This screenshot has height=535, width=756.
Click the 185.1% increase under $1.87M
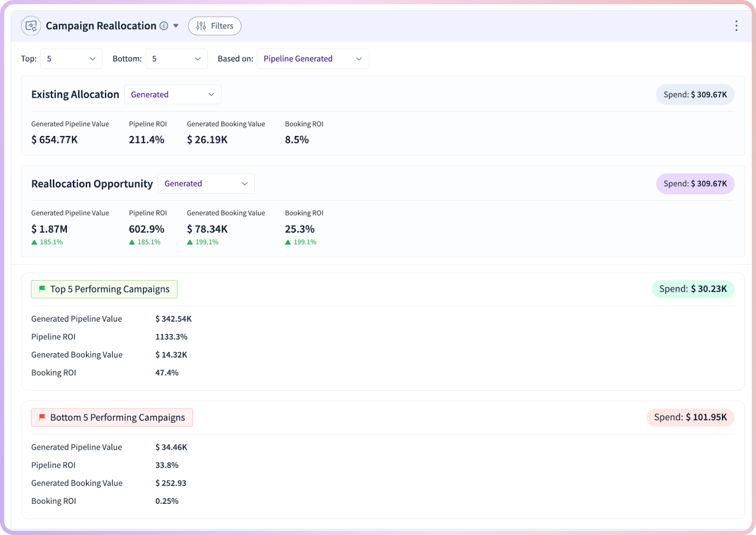(x=47, y=242)
